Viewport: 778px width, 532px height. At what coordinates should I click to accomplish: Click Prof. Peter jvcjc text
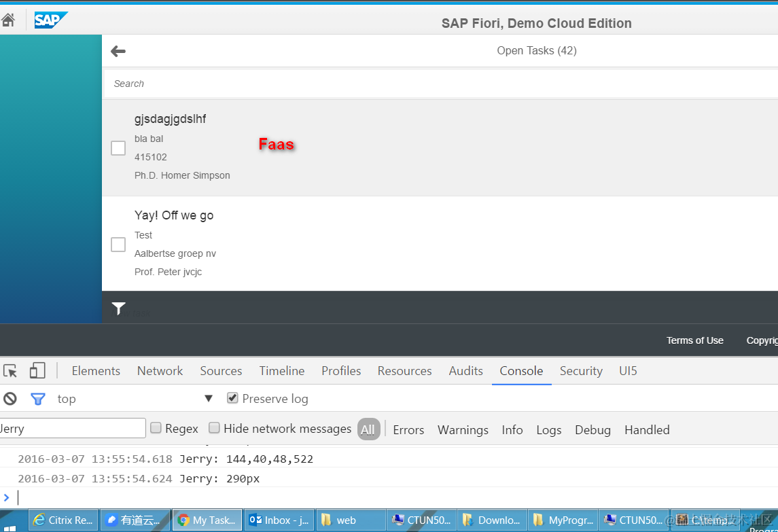169,272
